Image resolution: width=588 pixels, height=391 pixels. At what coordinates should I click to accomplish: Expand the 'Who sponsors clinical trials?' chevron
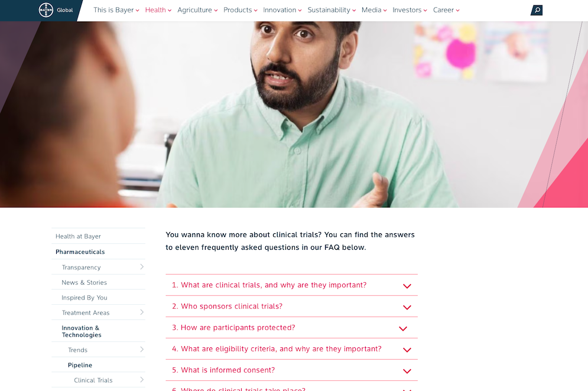click(x=407, y=307)
